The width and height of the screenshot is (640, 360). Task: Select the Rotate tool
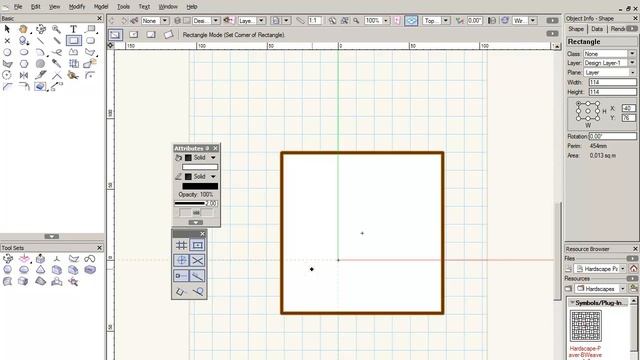coord(7,75)
